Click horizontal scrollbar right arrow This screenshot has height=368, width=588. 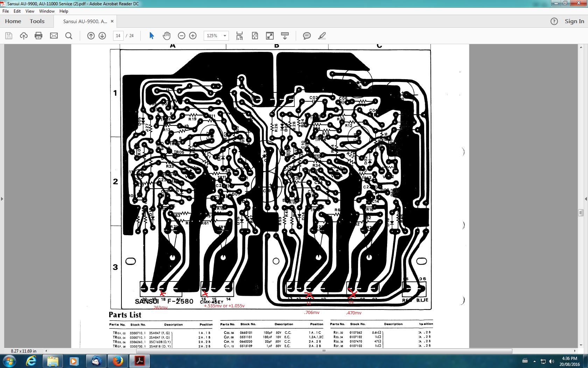[x=575, y=351]
